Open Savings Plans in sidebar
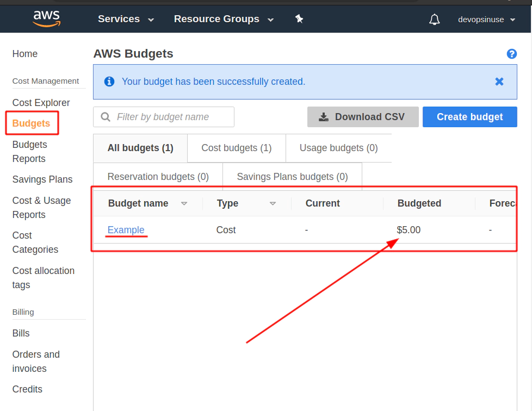 [x=42, y=179]
